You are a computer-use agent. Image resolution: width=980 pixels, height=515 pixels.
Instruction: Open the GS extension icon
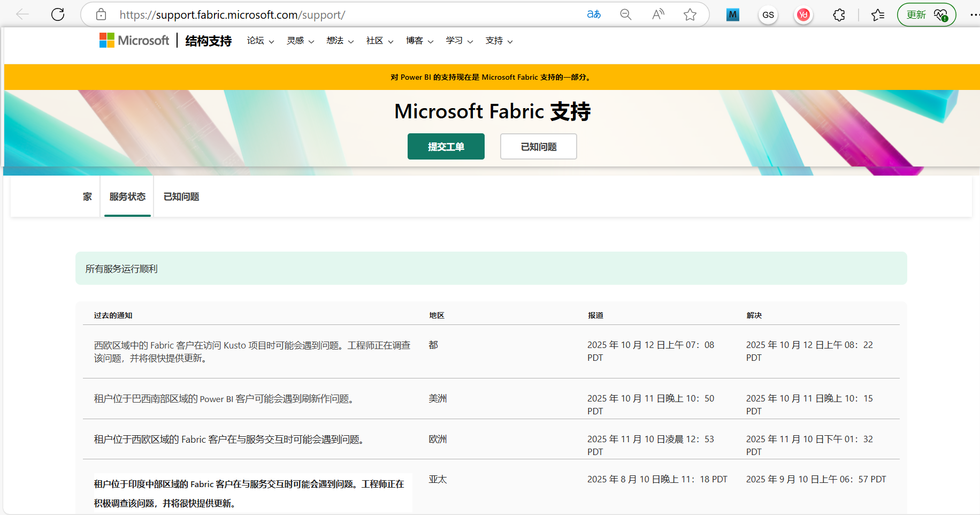(x=768, y=15)
